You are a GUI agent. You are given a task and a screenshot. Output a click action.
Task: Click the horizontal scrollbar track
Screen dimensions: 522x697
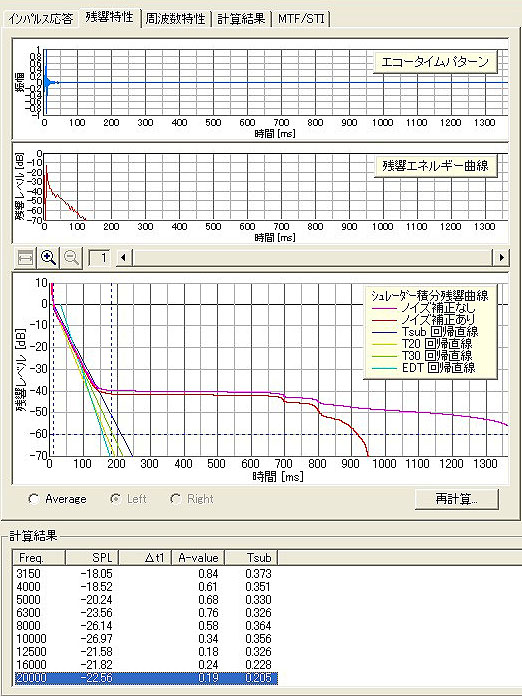tap(313, 257)
